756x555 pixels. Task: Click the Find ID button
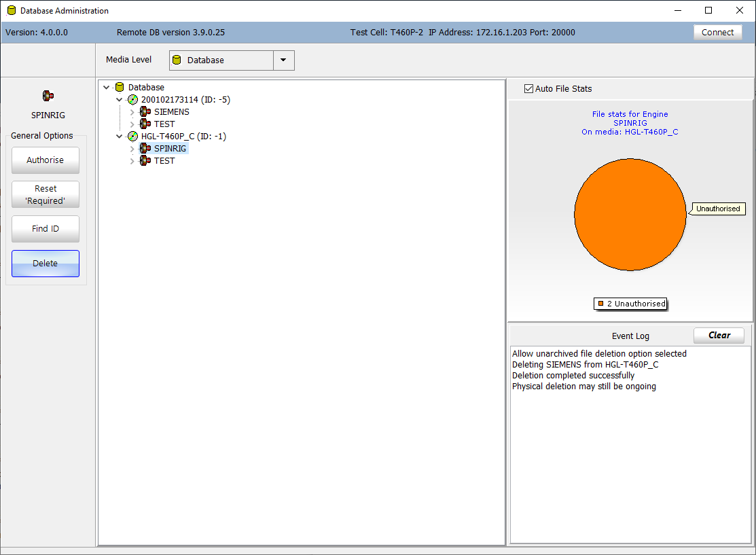(x=46, y=228)
